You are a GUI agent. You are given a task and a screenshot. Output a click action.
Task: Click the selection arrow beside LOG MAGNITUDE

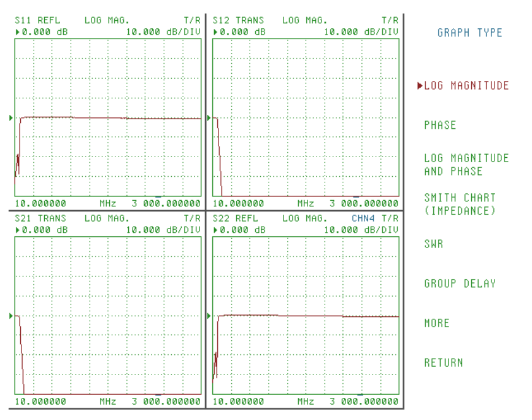[420, 86]
